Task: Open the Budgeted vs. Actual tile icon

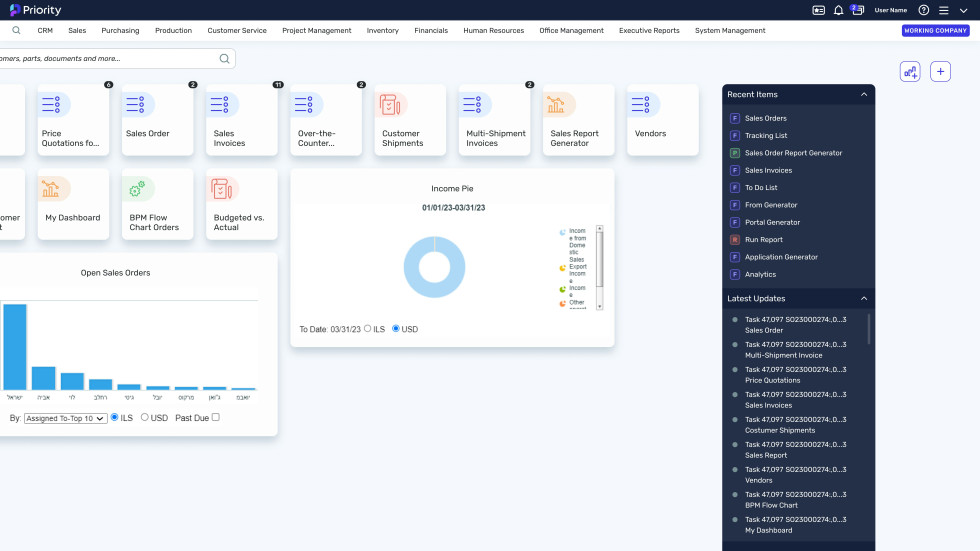Action: click(x=222, y=189)
